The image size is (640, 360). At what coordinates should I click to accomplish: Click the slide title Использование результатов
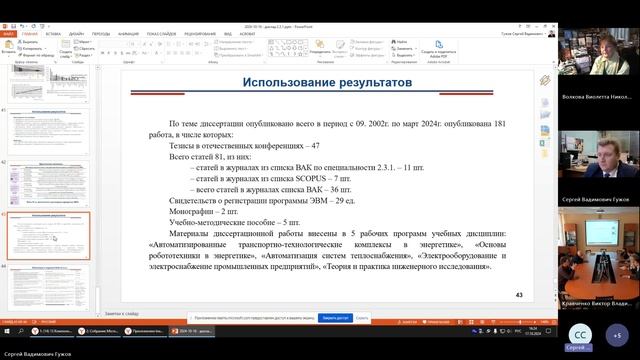[x=327, y=82]
